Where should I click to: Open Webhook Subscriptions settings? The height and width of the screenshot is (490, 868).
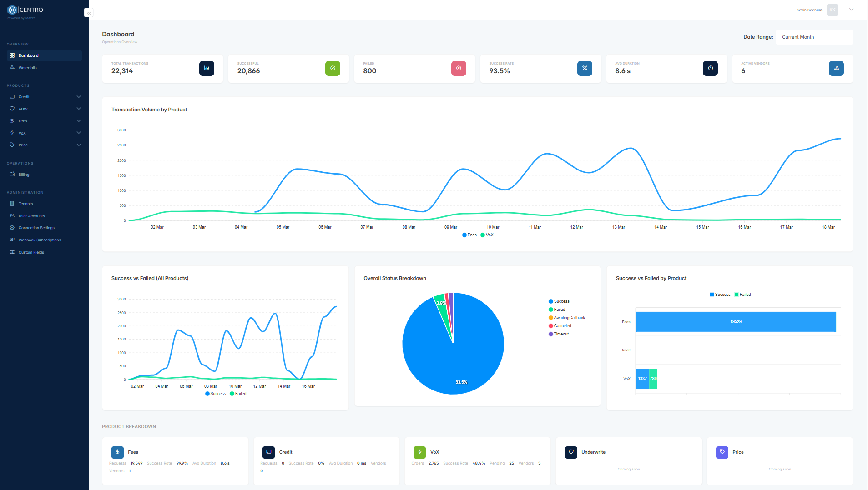40,240
